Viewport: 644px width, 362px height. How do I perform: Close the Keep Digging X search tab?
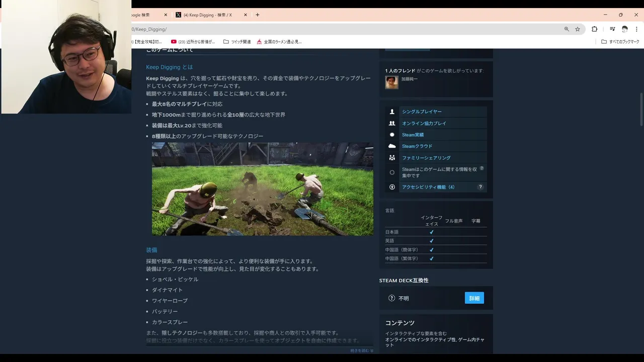[x=246, y=15]
